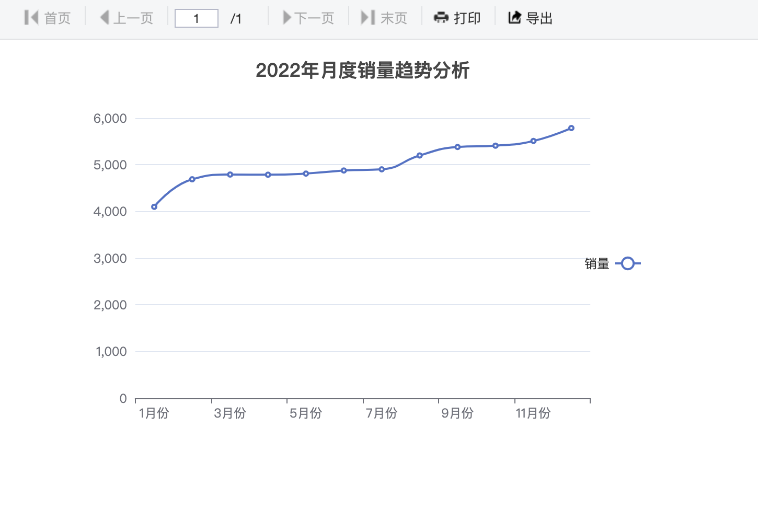Click the page number input field
This screenshot has width=758, height=532.
click(x=196, y=19)
